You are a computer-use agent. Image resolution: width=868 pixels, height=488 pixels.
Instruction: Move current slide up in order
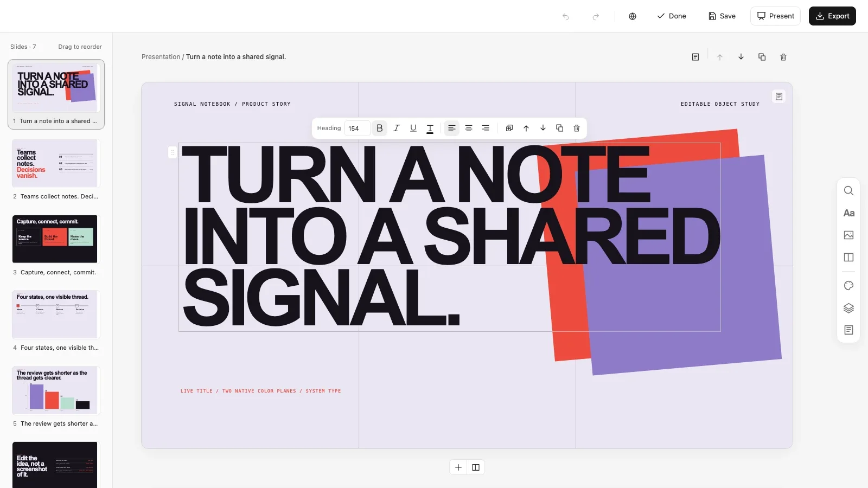click(x=720, y=57)
